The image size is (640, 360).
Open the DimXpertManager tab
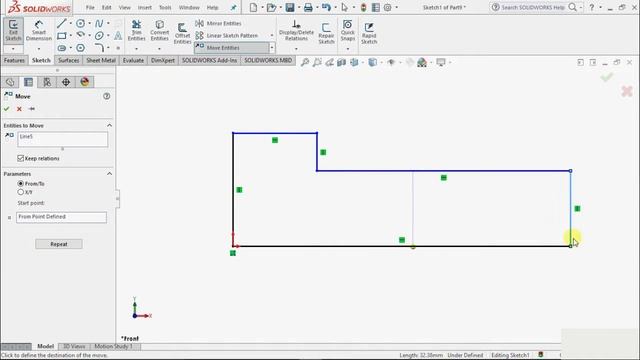click(x=66, y=82)
